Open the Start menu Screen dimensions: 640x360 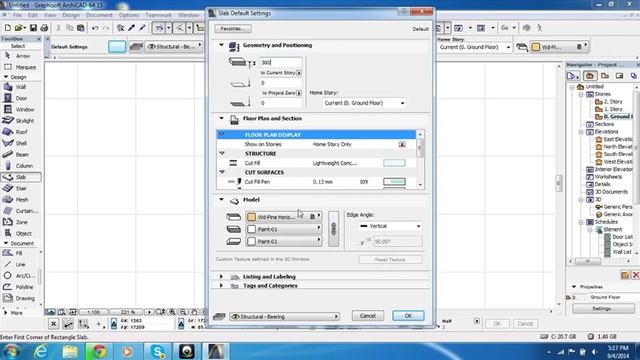coord(11,351)
